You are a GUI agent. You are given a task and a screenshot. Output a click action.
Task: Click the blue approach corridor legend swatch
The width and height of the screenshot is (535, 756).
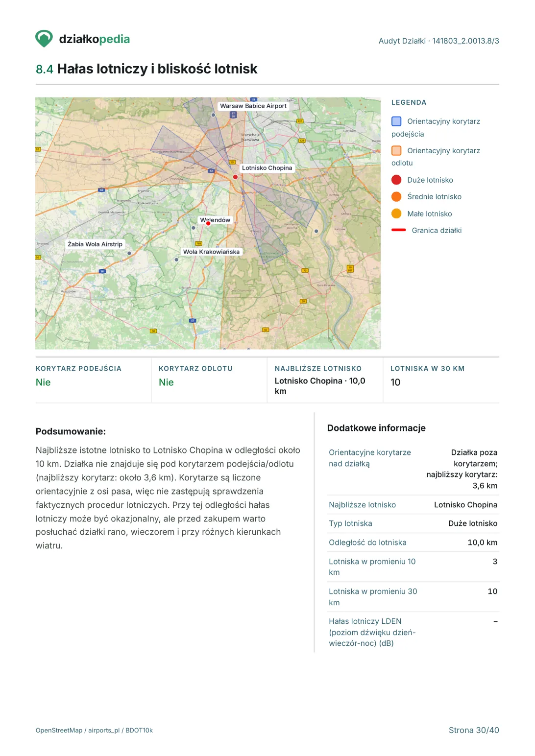pos(396,121)
